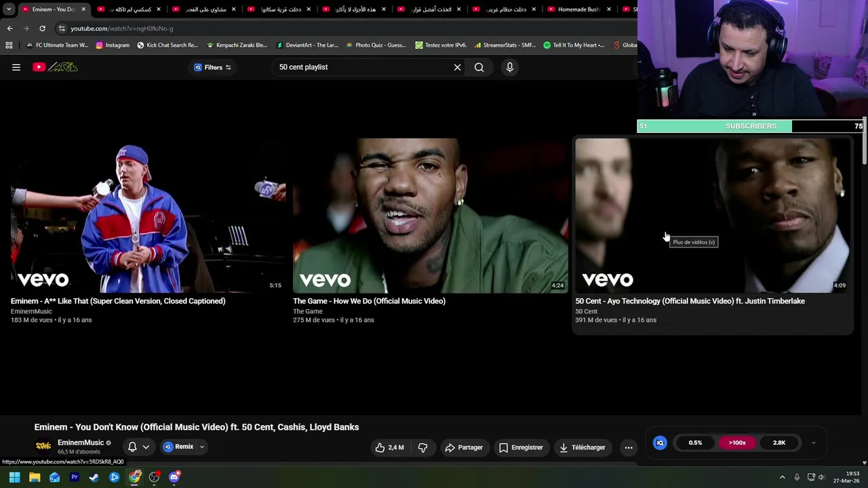Open the EminemMusic channel avatar
868x488 pixels.
click(43, 447)
